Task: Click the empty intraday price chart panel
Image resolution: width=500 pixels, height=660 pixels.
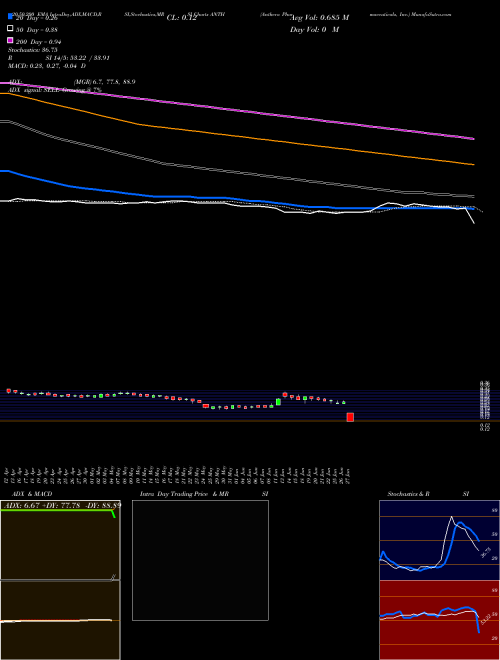Action: pos(200,560)
